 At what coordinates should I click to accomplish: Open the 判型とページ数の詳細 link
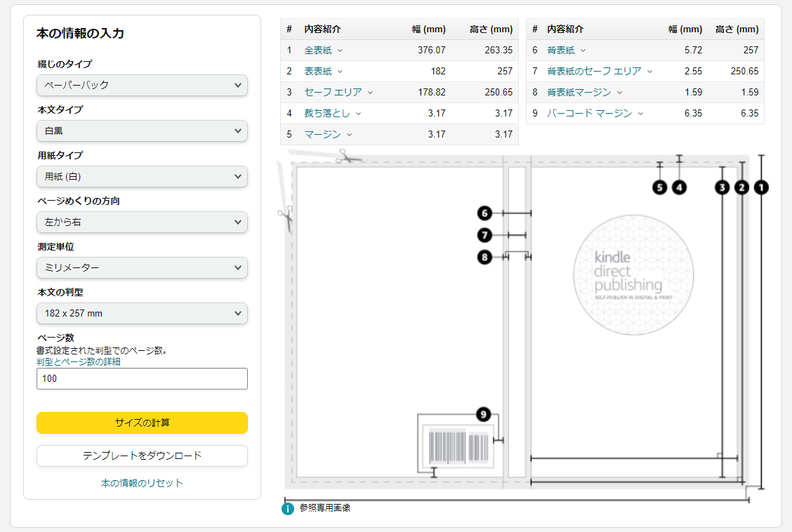tap(79, 362)
